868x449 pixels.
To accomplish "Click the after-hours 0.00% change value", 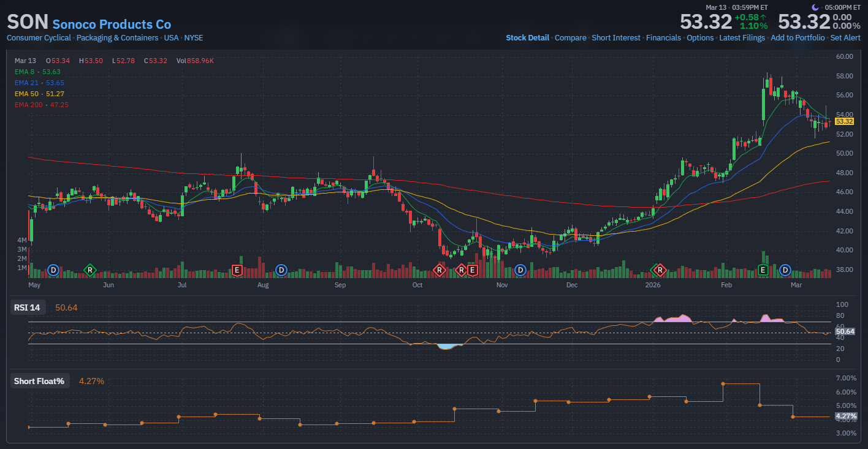I will click(x=847, y=26).
